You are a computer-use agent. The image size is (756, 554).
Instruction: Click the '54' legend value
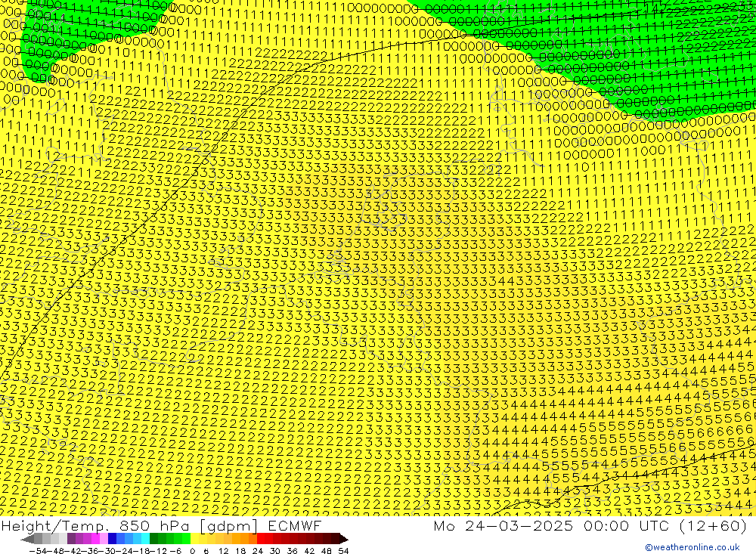(x=343, y=551)
